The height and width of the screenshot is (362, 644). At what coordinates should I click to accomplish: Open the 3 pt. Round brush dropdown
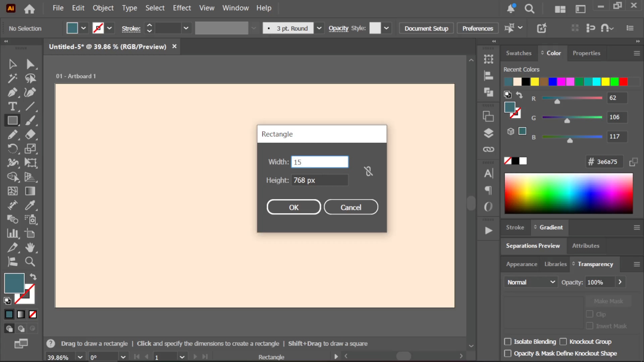click(319, 28)
